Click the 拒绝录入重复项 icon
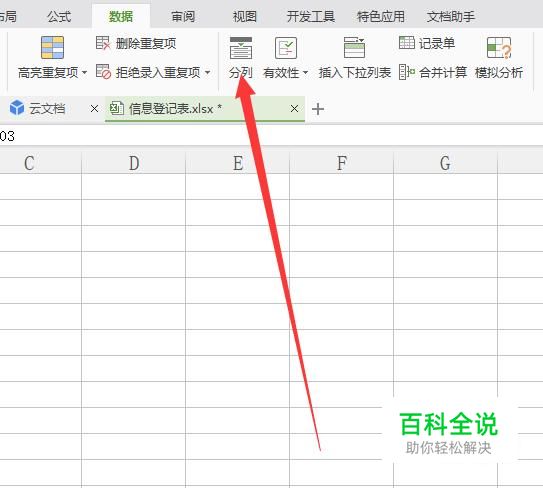Image resolution: width=543 pixels, height=488 pixels. (103, 72)
